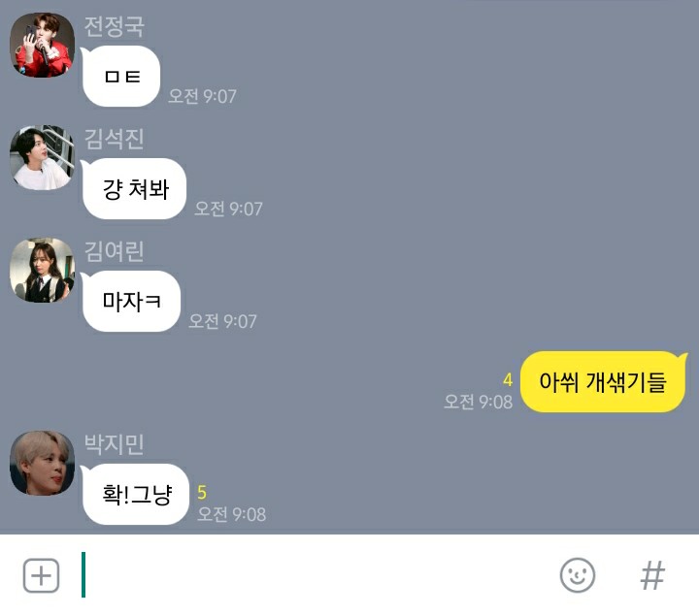Viewport: 699px width, 616px height.
Task: Tap unread count 5 beside 박지민's message
Action: [202, 493]
